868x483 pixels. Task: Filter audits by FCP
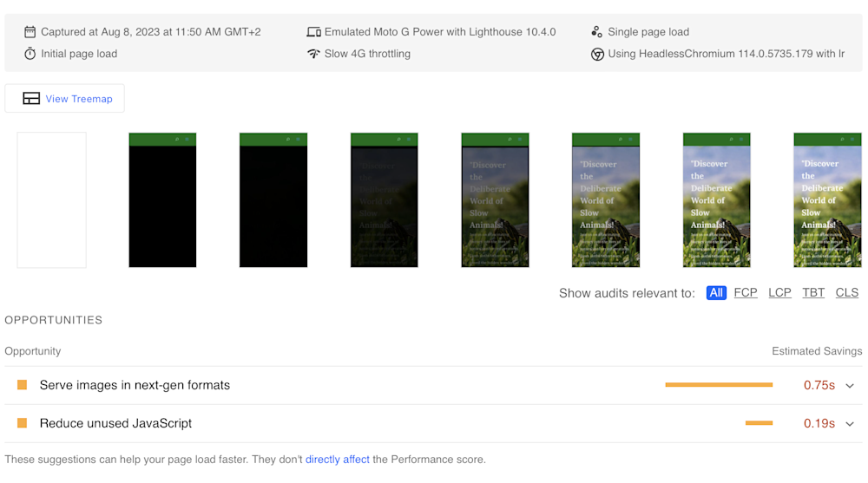click(x=746, y=293)
